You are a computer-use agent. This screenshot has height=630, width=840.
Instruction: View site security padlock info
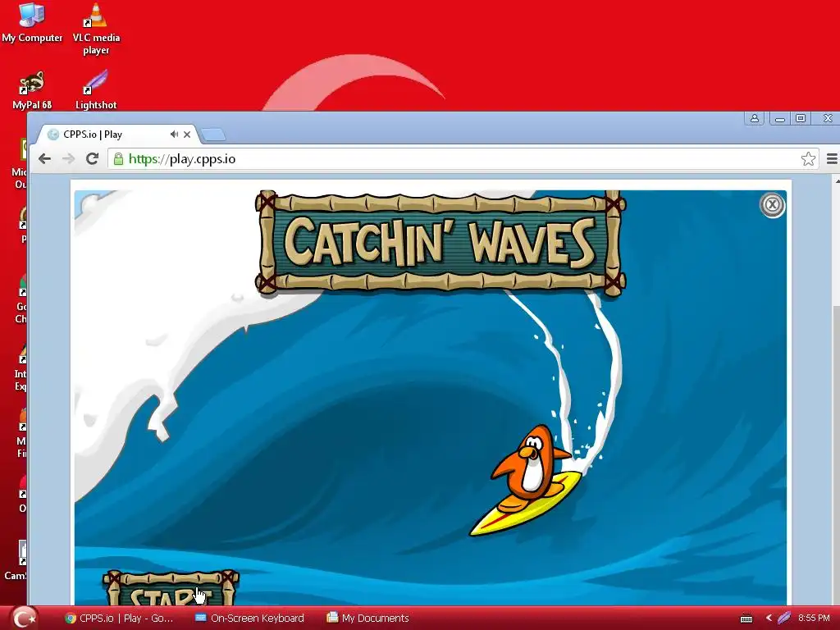pos(118,158)
